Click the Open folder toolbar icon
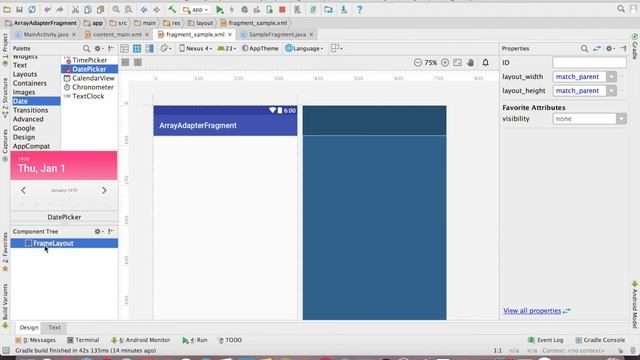The image size is (640, 360). (x=7, y=9)
